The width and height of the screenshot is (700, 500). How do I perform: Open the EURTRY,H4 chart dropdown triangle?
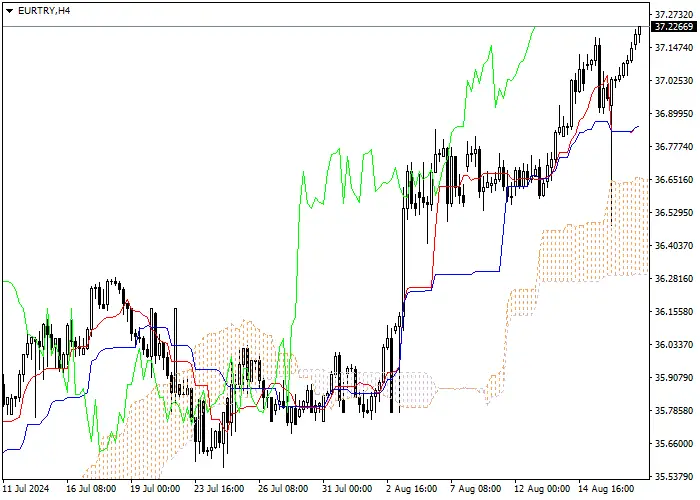[9, 11]
